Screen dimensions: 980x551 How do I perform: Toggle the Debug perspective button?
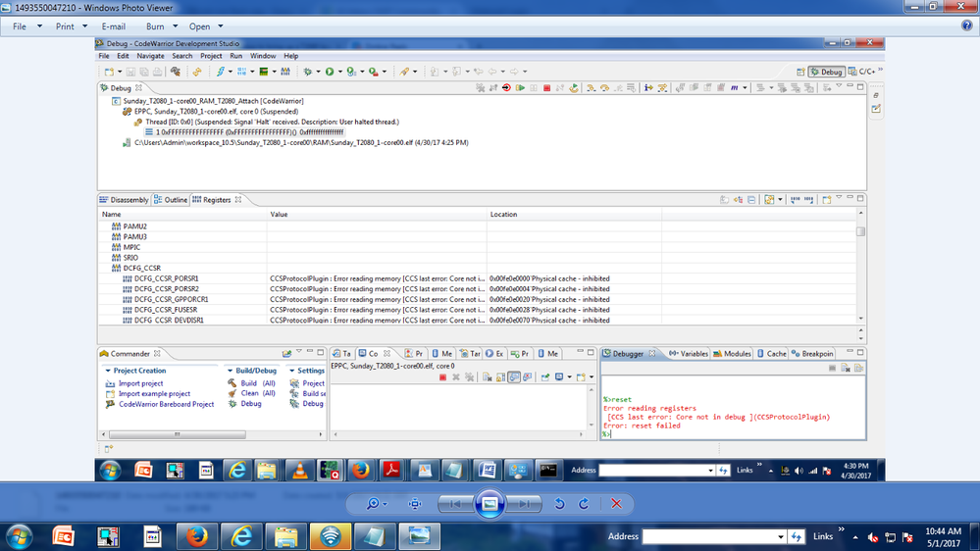826,72
